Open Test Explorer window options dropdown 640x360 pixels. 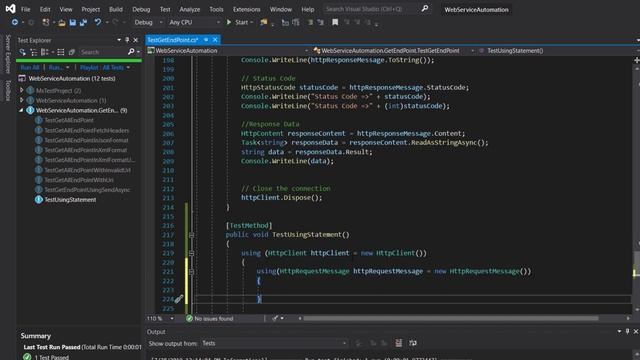tap(119, 40)
